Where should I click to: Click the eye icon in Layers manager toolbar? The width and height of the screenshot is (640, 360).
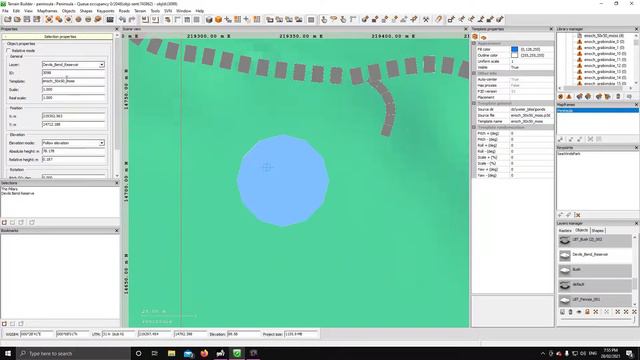tap(579, 312)
